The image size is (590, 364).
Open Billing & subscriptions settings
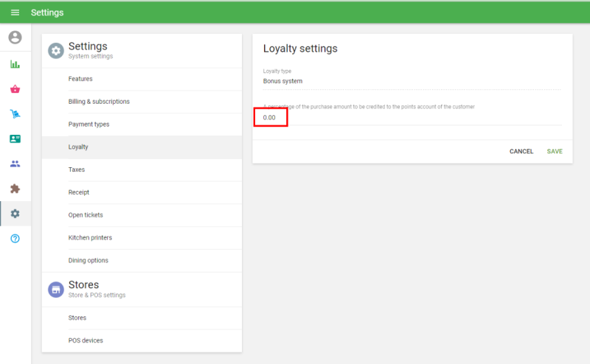point(99,102)
